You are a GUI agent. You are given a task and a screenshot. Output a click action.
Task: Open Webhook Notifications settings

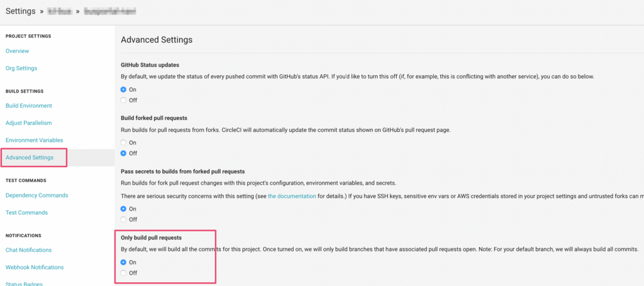[x=35, y=267]
